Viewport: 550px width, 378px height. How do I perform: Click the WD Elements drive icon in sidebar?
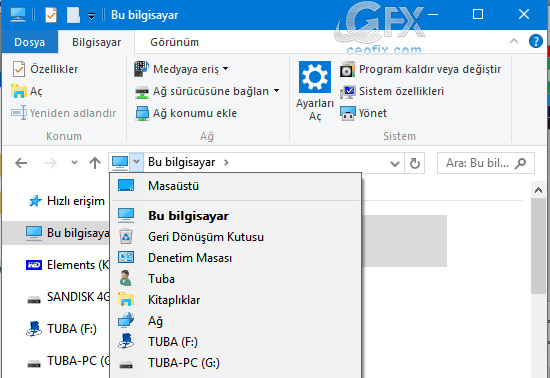34,265
